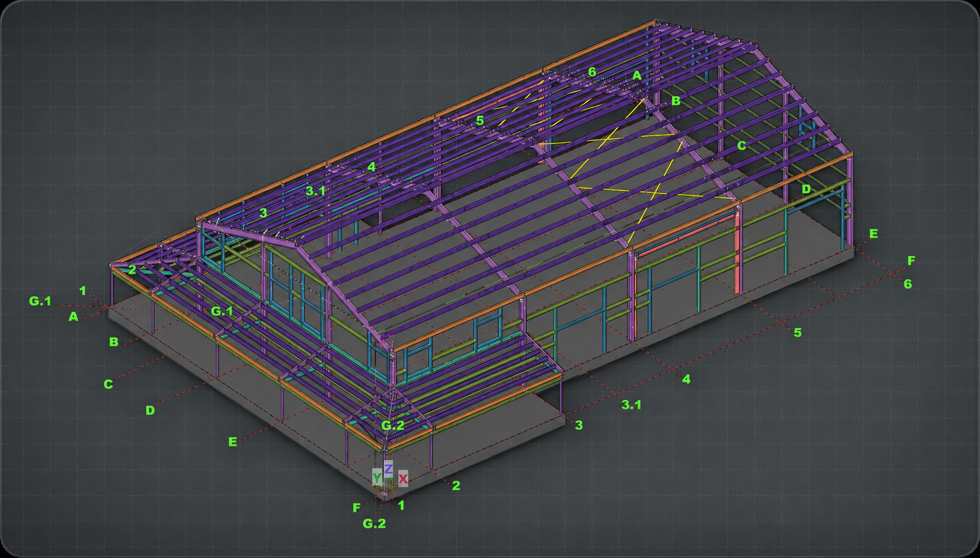Click ground grid label 5 at line end
The width and height of the screenshot is (980, 558).
798,333
